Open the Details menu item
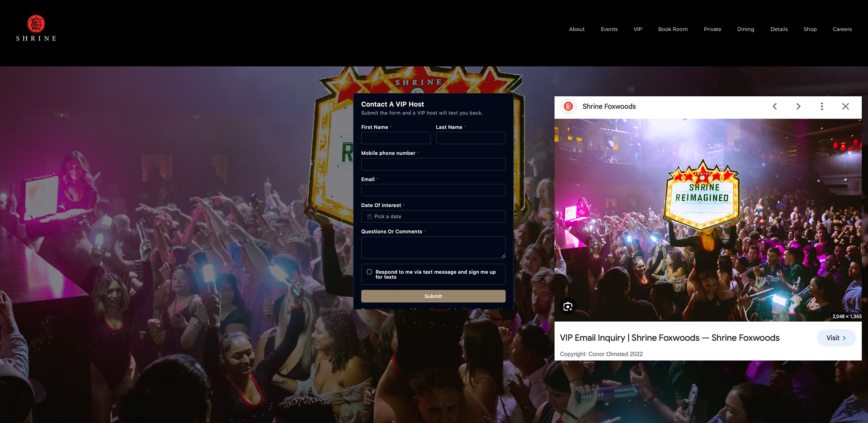868x423 pixels. pos(779,29)
